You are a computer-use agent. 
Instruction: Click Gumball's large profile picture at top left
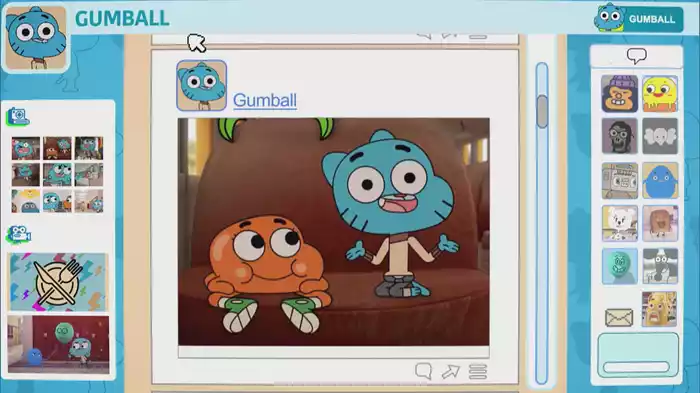click(36, 38)
